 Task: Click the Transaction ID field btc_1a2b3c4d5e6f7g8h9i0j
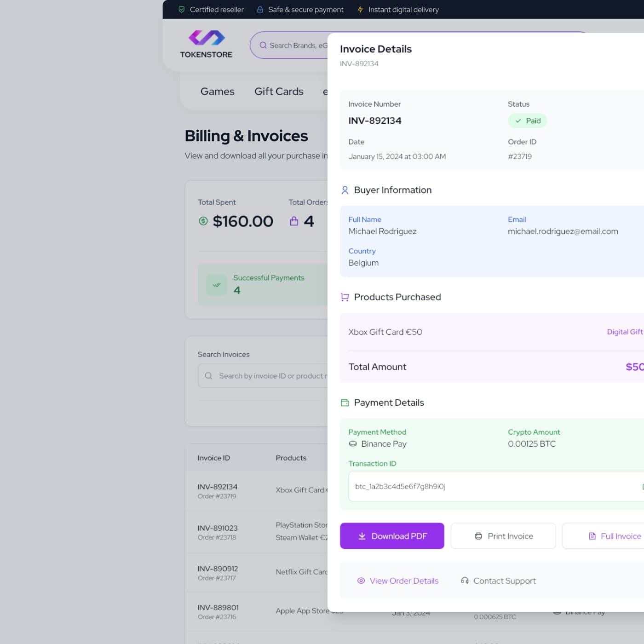pos(496,486)
